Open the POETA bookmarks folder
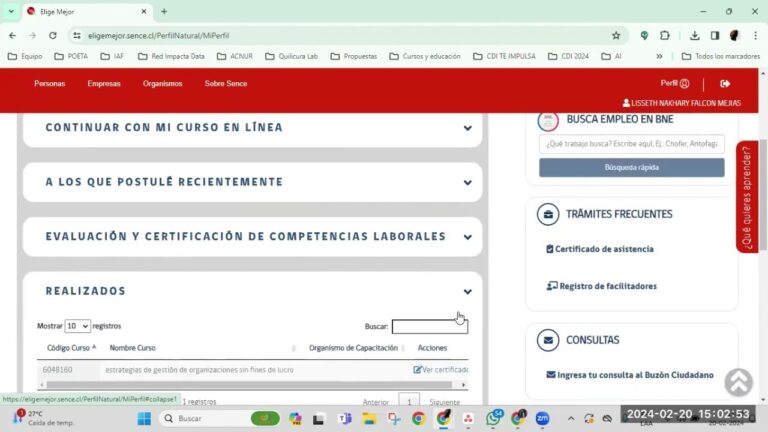 click(x=72, y=56)
